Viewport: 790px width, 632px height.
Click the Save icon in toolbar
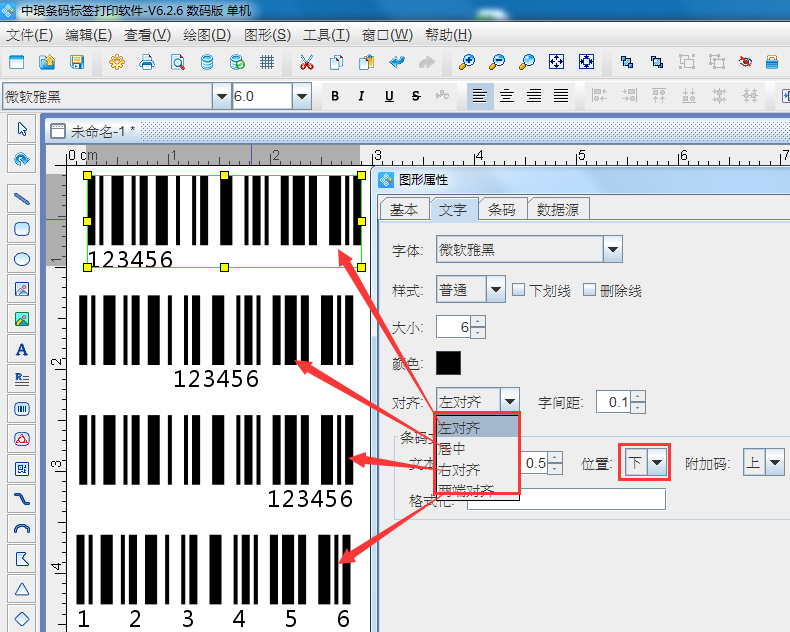coord(77,62)
